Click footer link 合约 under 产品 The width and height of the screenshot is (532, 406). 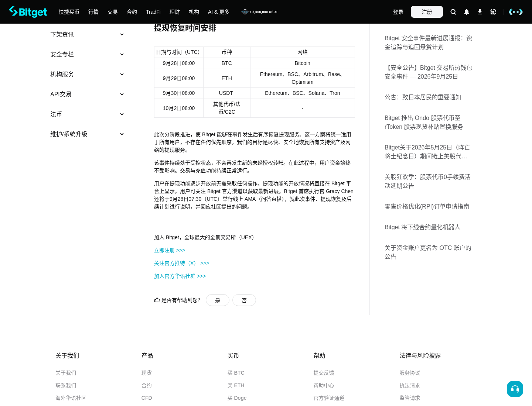click(x=147, y=385)
